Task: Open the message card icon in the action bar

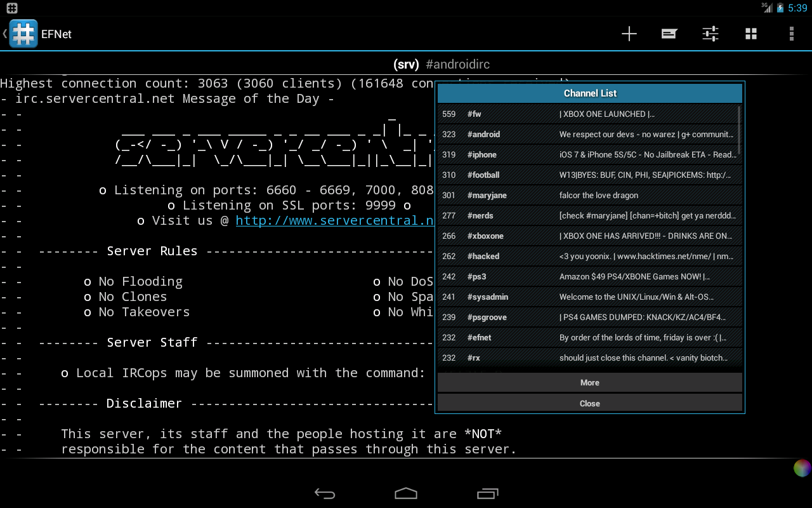Action: tap(669, 34)
